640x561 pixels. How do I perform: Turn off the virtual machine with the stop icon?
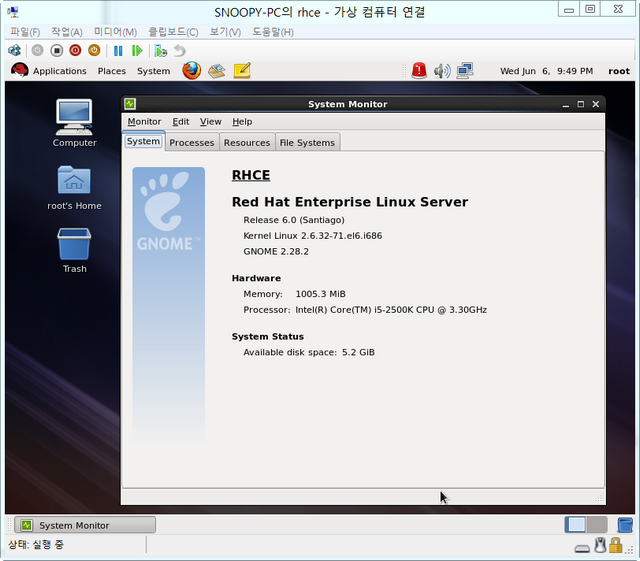56,51
